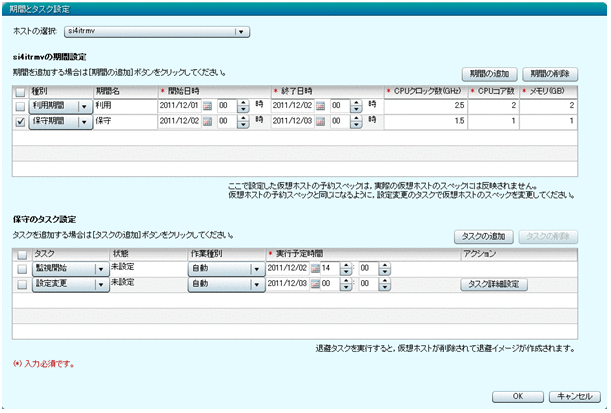Open start date calendar for 保守 period

208,121
